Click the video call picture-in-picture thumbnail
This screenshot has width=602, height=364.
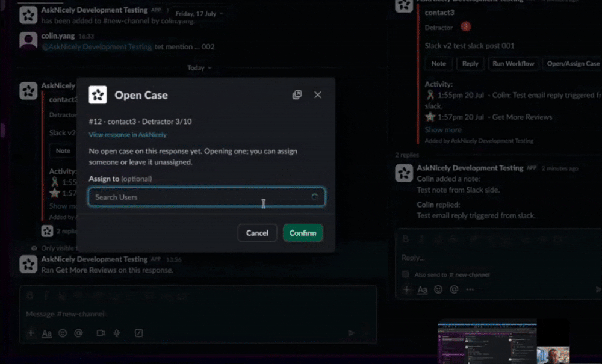click(504, 341)
